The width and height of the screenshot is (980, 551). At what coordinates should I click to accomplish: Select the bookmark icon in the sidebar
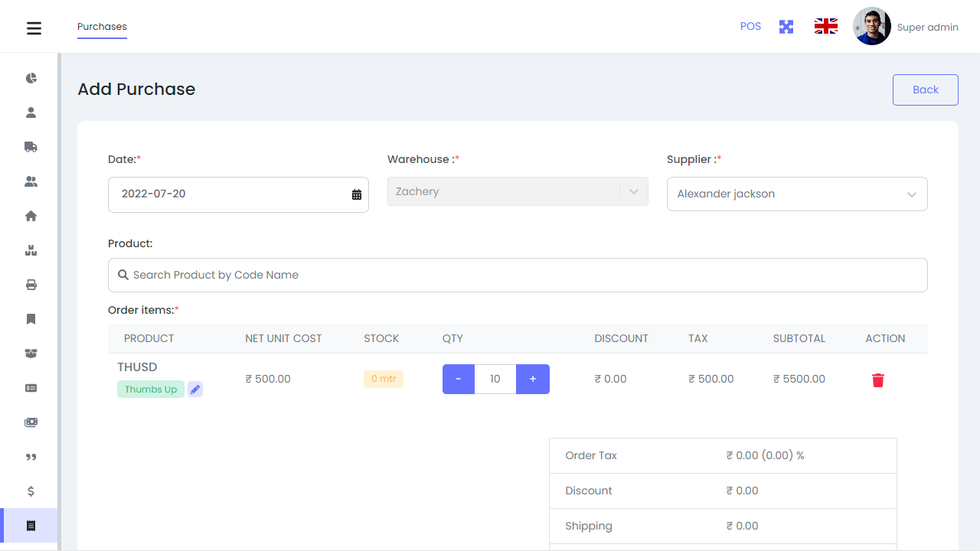[x=31, y=319]
